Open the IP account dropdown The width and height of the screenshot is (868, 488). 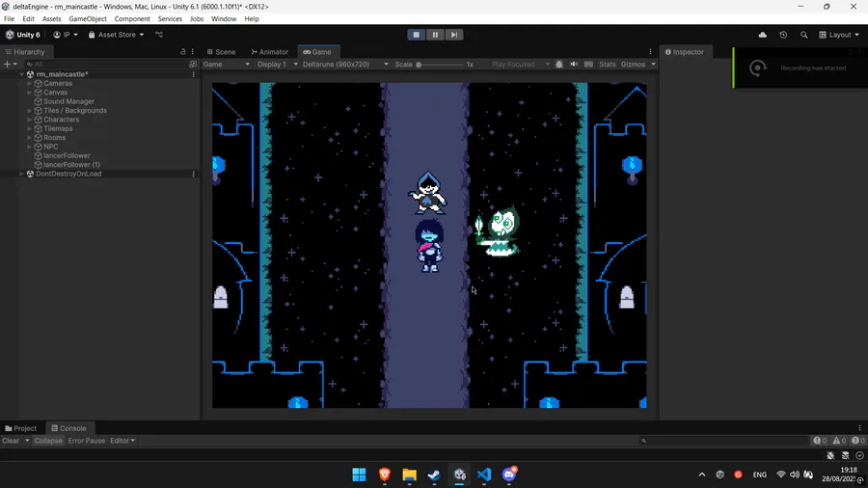66,35
